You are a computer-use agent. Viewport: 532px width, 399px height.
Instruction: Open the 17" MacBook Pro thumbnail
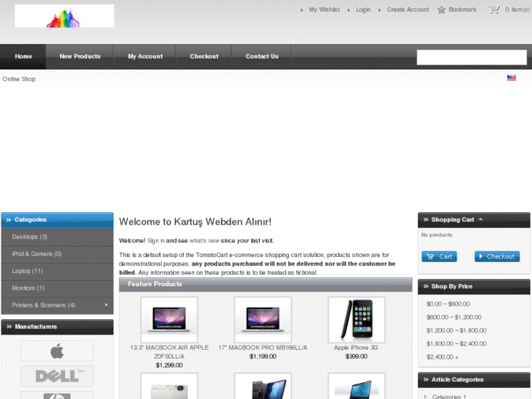tap(263, 319)
